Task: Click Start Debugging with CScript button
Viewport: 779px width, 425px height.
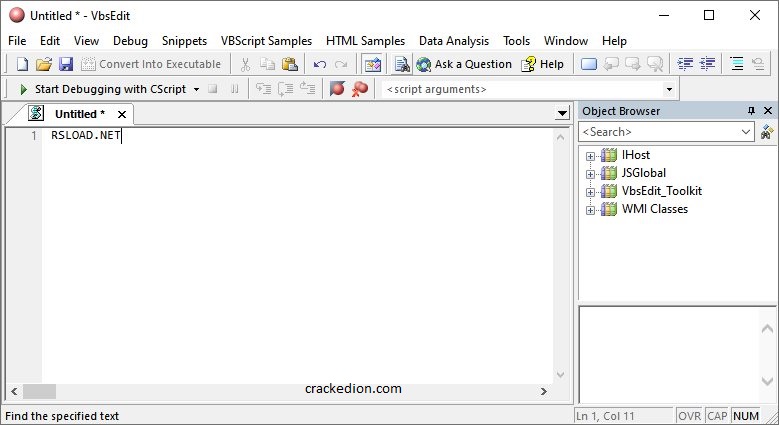Action: pyautogui.click(x=102, y=89)
